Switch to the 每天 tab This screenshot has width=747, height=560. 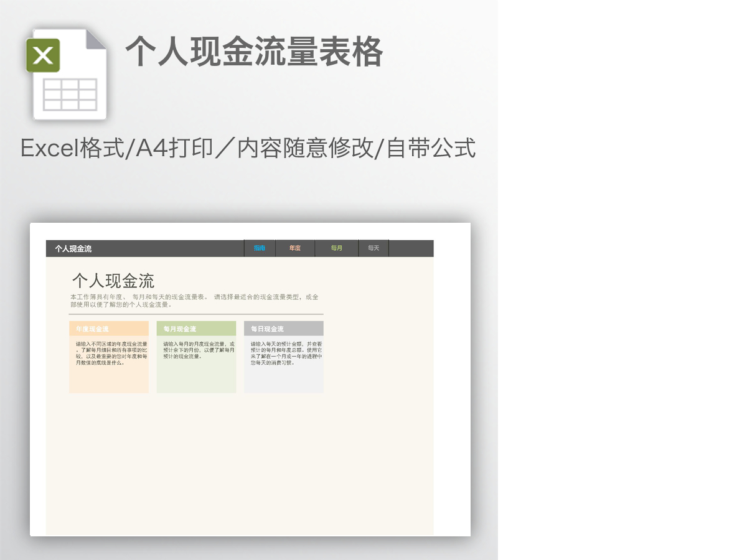click(374, 248)
